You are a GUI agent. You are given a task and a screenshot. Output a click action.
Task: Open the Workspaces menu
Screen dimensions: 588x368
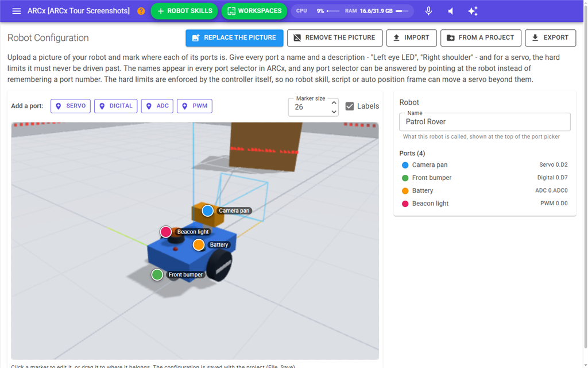click(x=254, y=11)
